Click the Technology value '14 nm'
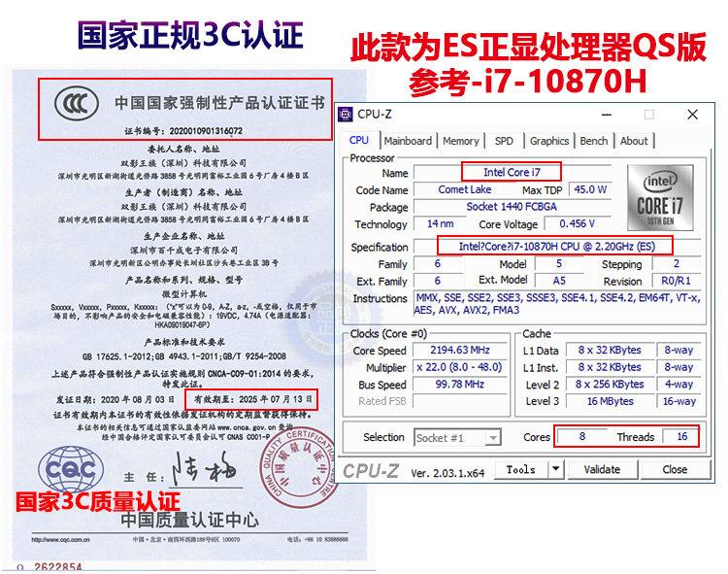728x574 pixels. [x=440, y=223]
